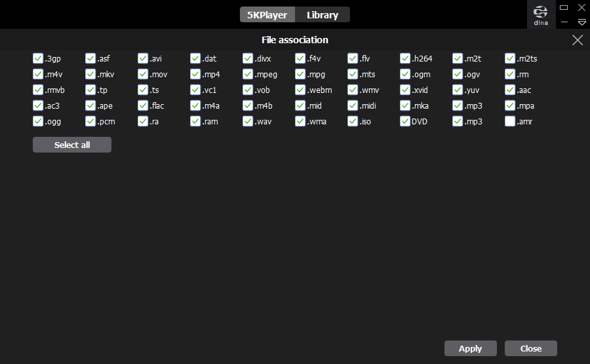Toggle the .m4b checkbox
Viewport: 590px width, 364px height.
click(248, 105)
